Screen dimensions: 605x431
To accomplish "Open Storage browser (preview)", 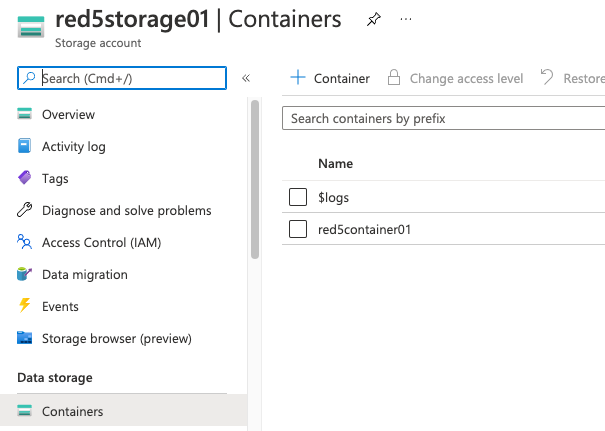I will (x=117, y=339).
